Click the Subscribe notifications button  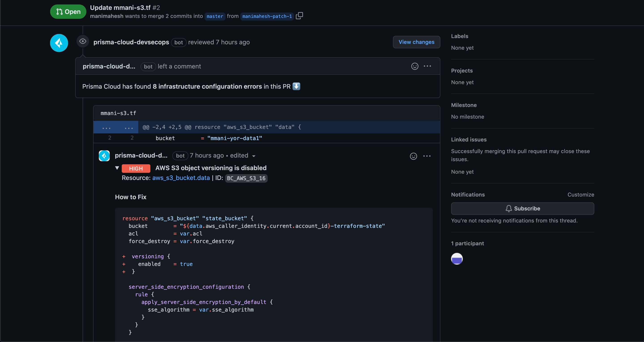522,209
